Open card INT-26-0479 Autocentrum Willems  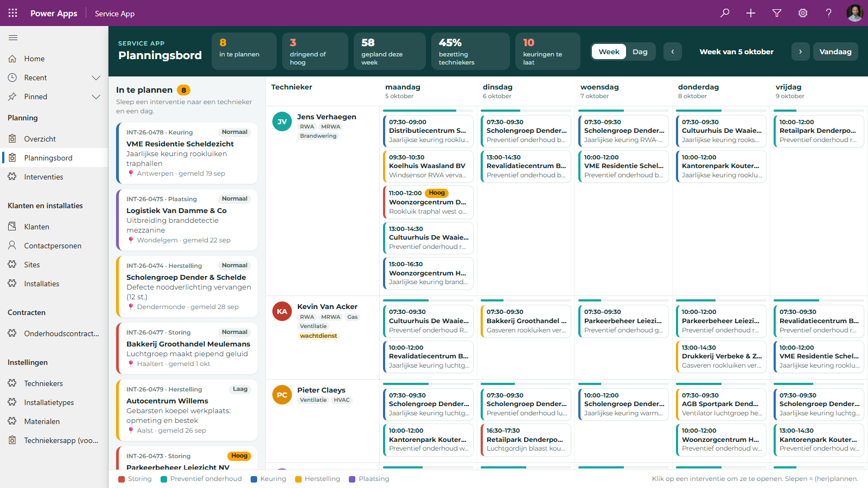[187, 410]
